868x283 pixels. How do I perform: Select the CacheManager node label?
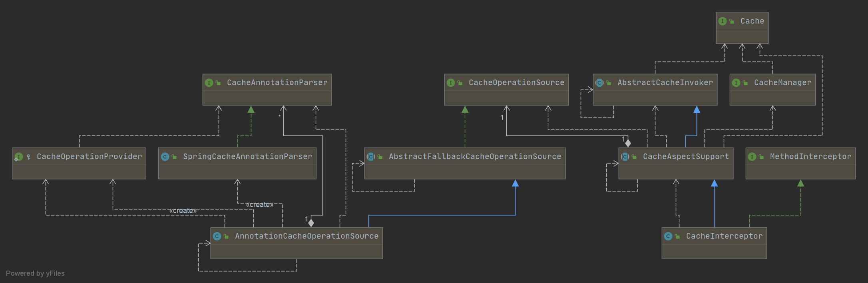(782, 83)
